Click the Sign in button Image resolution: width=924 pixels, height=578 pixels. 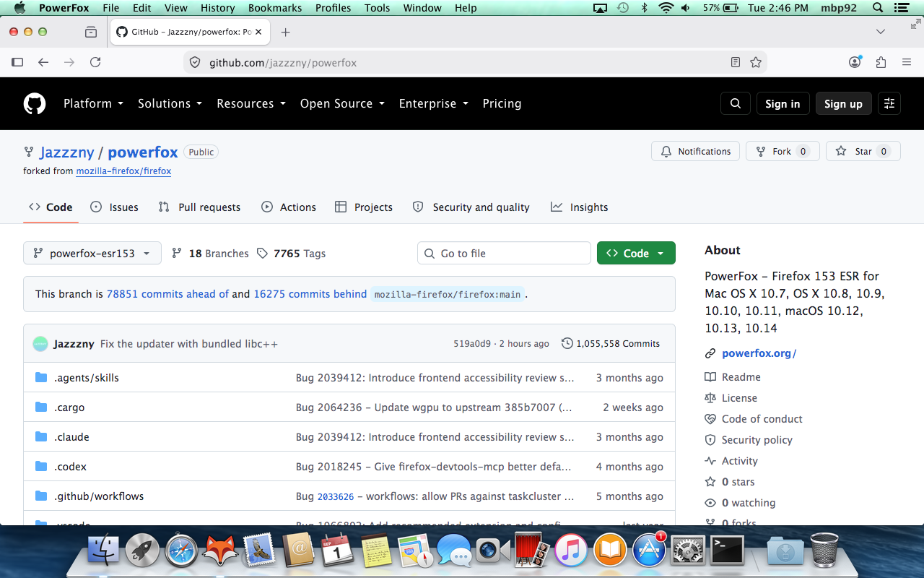point(783,103)
